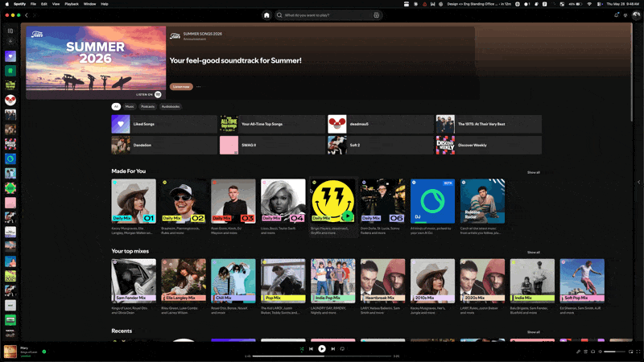This screenshot has height=362, width=644.
Task: Open Spotify logo on Summer banner
Action: [158, 94]
